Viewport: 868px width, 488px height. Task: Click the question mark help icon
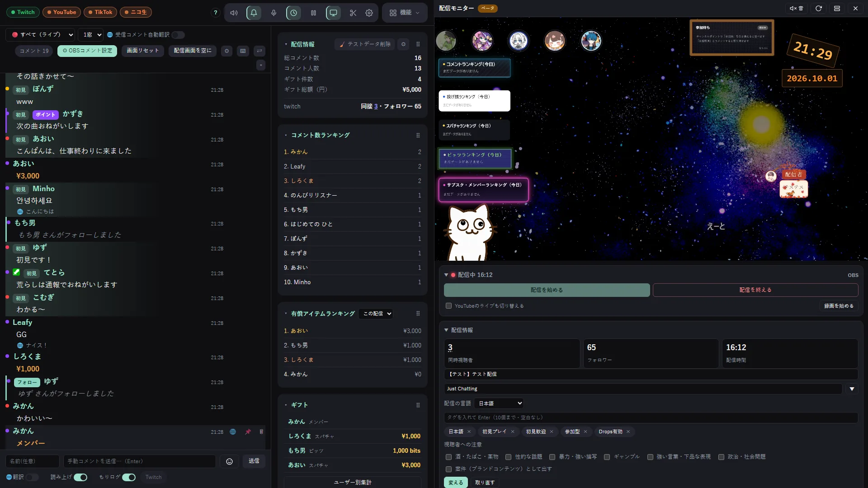[216, 13]
